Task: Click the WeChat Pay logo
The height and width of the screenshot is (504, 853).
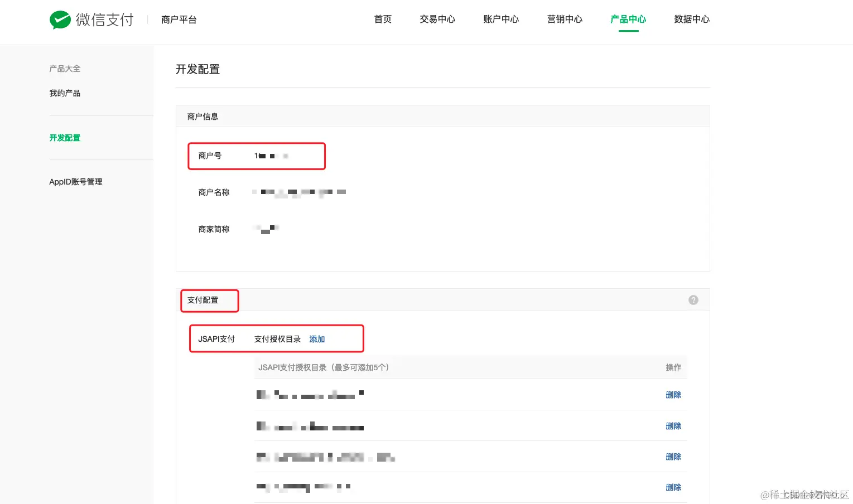Action: (91, 20)
